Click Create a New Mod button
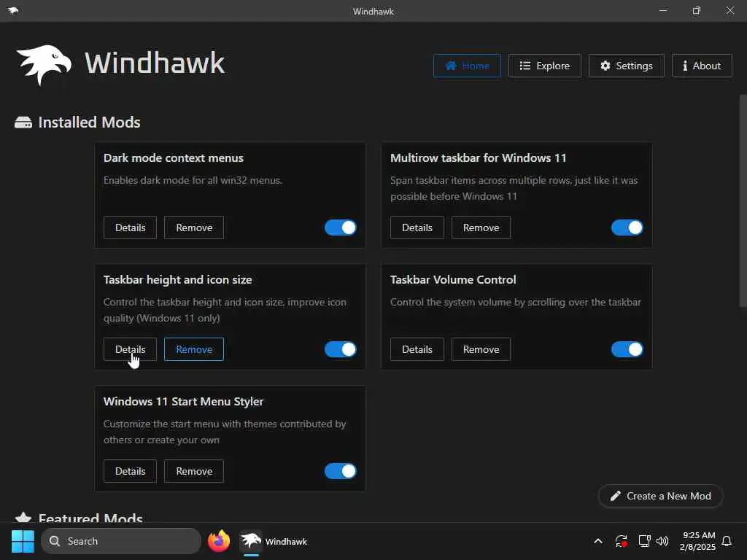Screen dimensions: 747x560 tap(661, 496)
